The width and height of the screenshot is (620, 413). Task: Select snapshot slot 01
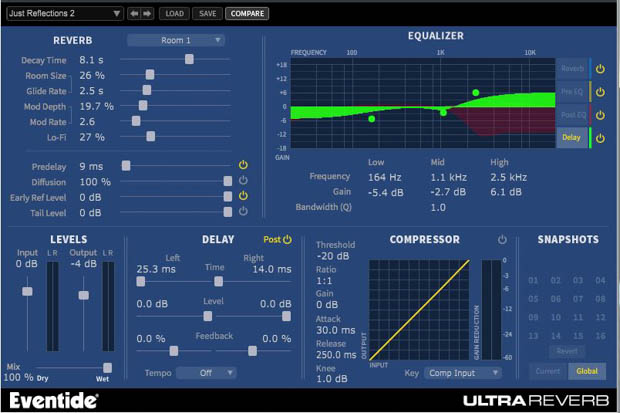click(x=536, y=280)
